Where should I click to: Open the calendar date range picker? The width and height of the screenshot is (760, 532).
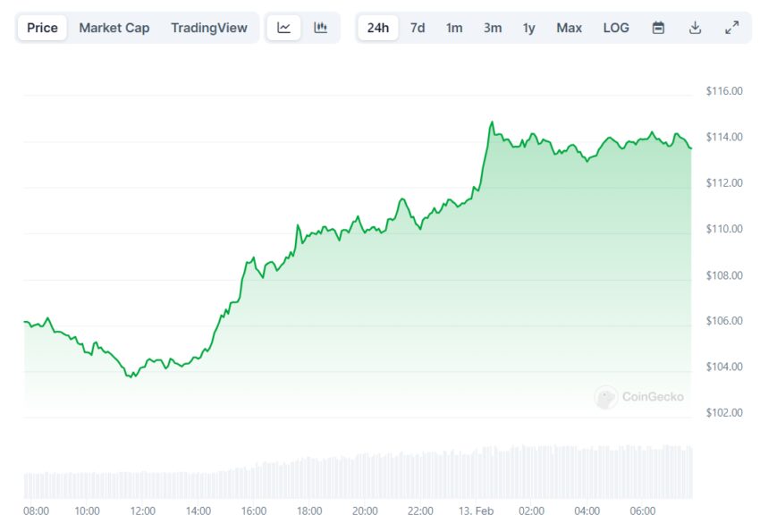[x=658, y=28]
